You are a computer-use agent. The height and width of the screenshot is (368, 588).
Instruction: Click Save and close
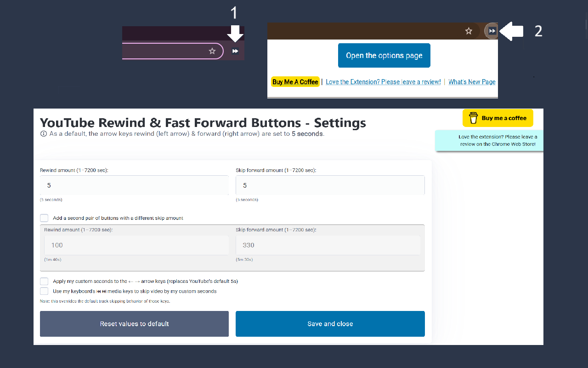[330, 324]
